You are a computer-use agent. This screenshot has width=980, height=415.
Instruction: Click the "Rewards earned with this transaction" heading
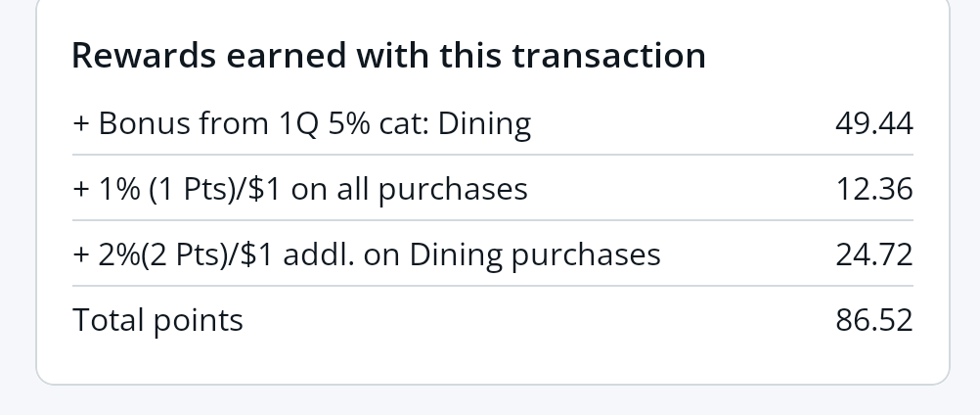388,55
